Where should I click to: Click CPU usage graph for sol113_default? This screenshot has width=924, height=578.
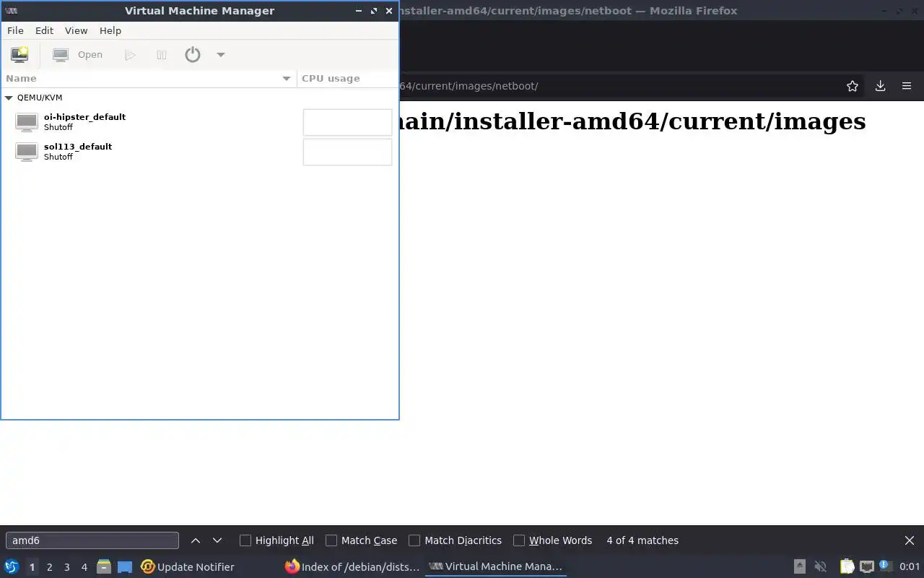pyautogui.click(x=347, y=152)
